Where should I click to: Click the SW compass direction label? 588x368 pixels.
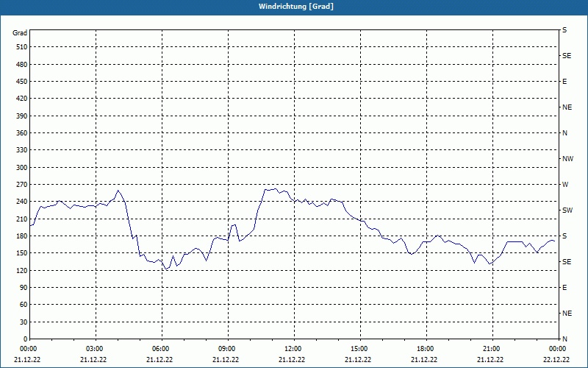click(x=567, y=210)
